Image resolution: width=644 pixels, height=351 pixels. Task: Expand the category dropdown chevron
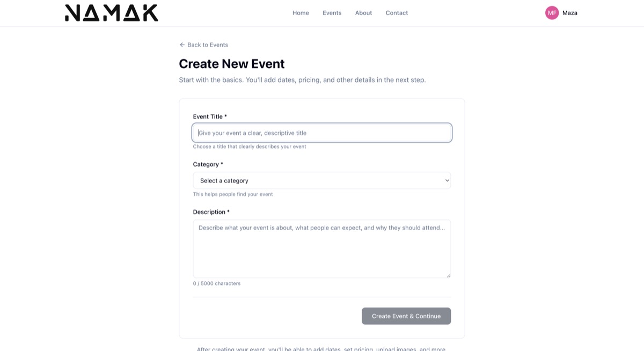pyautogui.click(x=447, y=180)
